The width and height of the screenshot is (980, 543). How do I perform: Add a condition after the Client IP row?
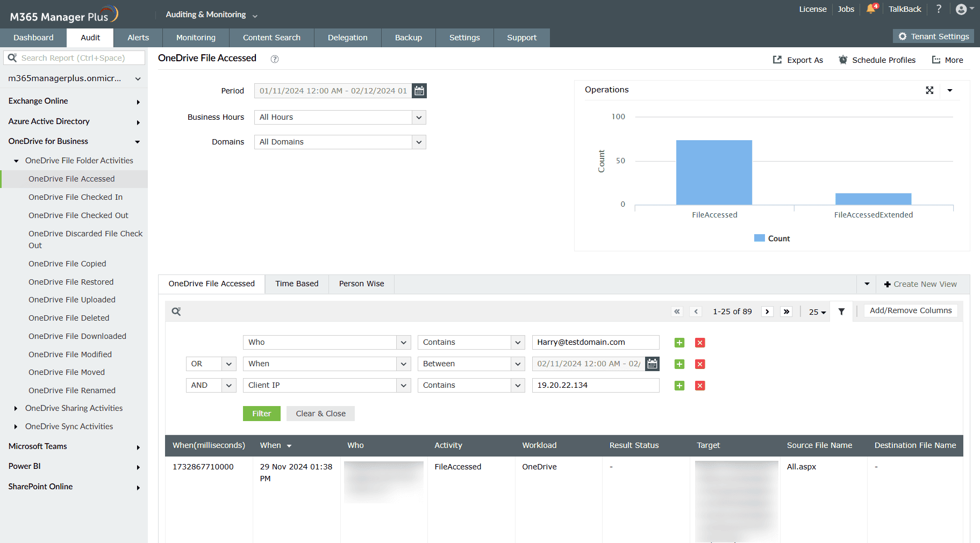pyautogui.click(x=679, y=386)
